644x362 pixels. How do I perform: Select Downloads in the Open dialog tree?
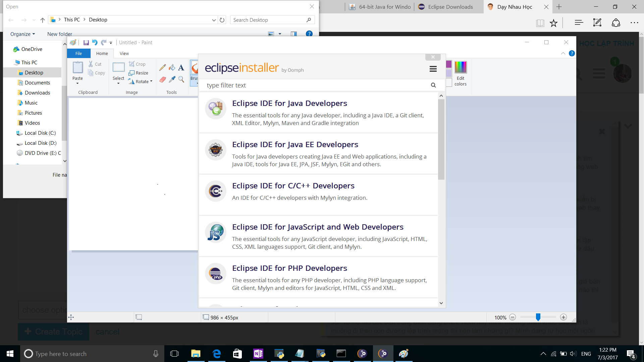[37, 93]
